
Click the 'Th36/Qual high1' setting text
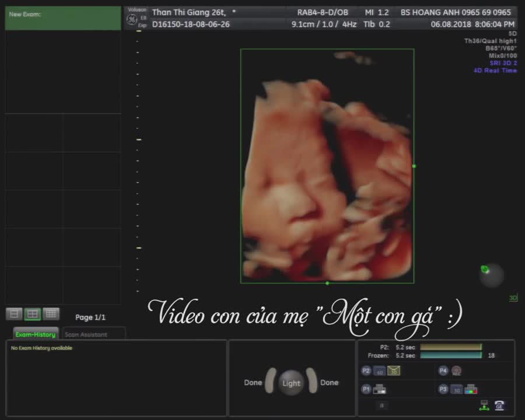coord(491,41)
